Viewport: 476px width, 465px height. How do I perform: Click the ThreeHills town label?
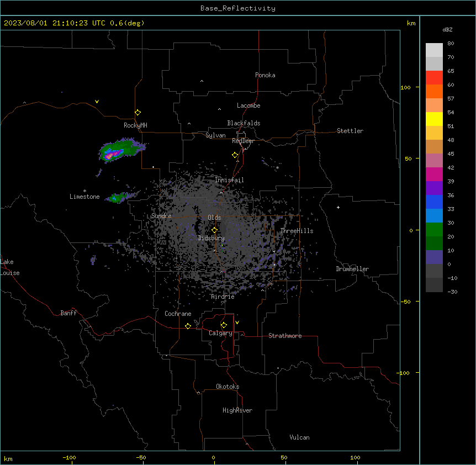[x=297, y=231]
